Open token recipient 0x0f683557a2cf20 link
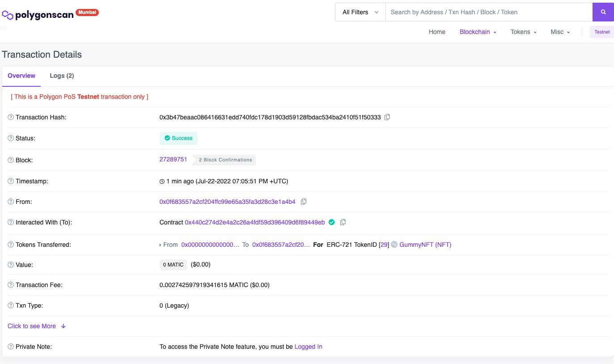Image resolution: width=614 pixels, height=364 pixels. point(281,245)
